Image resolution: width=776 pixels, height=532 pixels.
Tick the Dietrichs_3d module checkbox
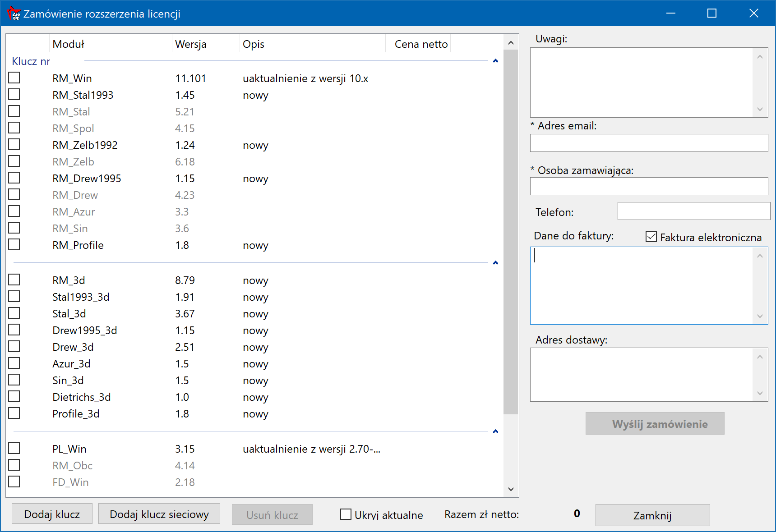pos(14,397)
